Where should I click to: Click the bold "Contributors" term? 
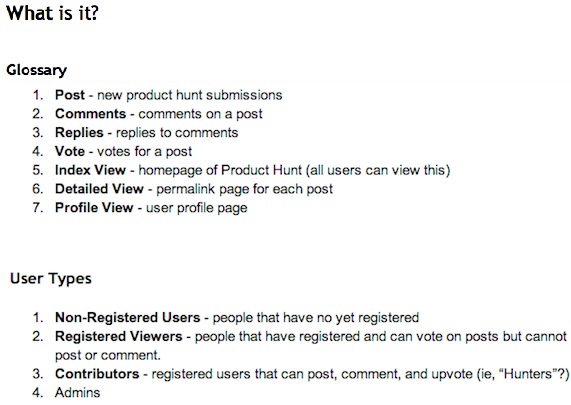tap(97, 374)
